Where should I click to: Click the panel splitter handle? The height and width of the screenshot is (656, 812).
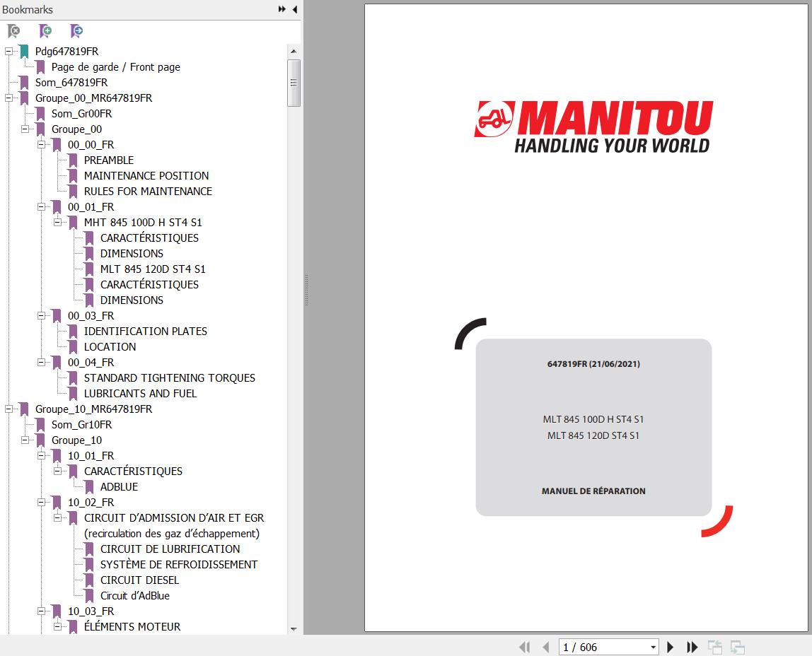point(306,290)
